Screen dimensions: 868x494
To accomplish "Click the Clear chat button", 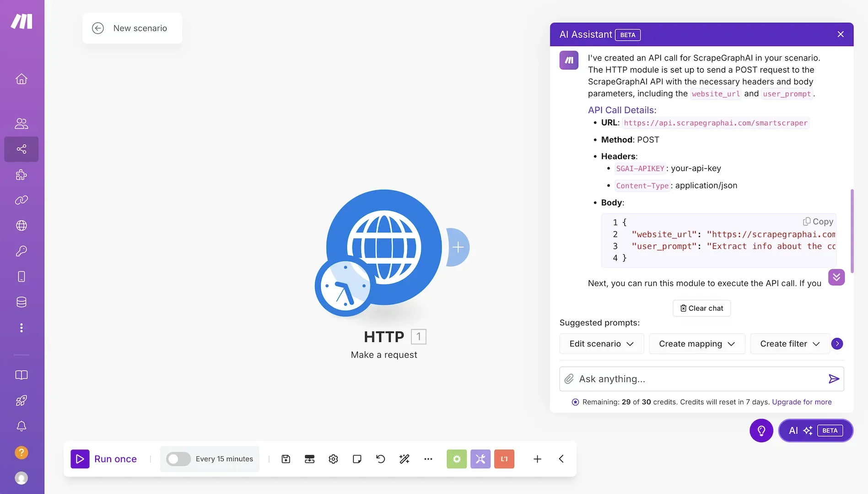I will coord(701,308).
